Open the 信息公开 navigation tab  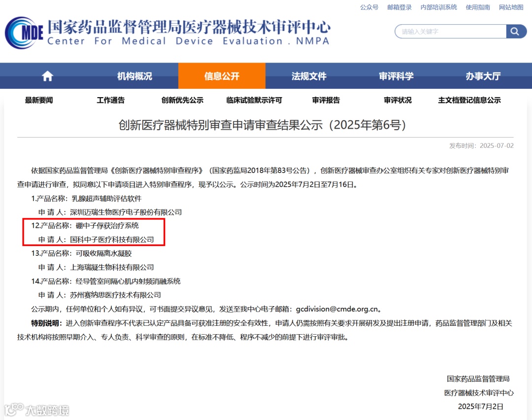click(222, 76)
